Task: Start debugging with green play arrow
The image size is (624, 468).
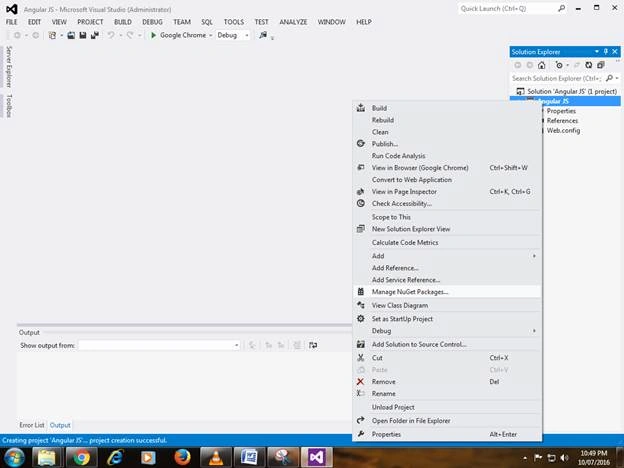Action: 153,35
